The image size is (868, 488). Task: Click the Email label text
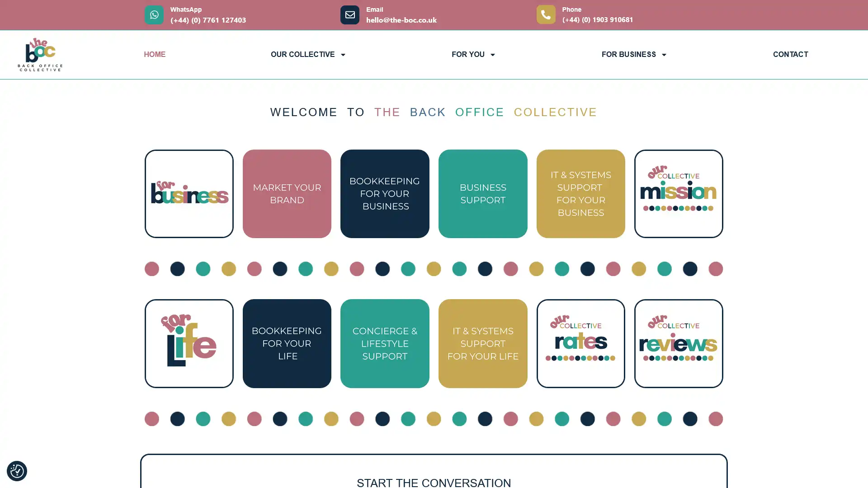(x=374, y=9)
